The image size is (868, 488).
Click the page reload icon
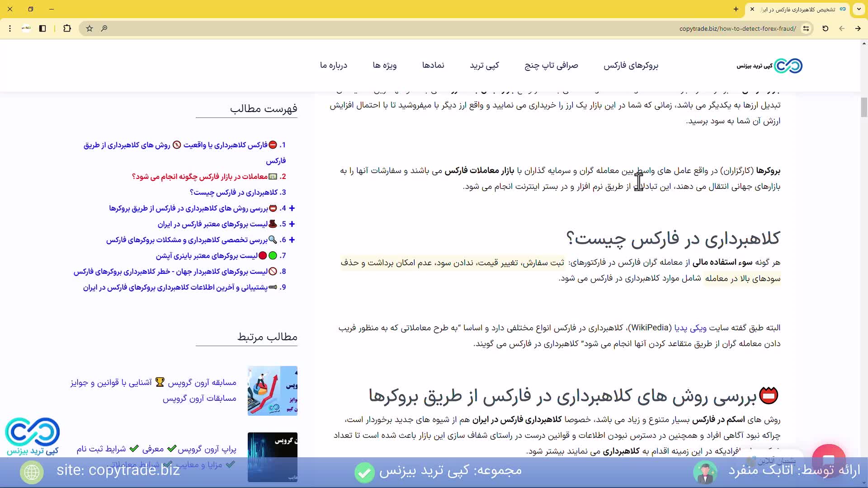825,28
